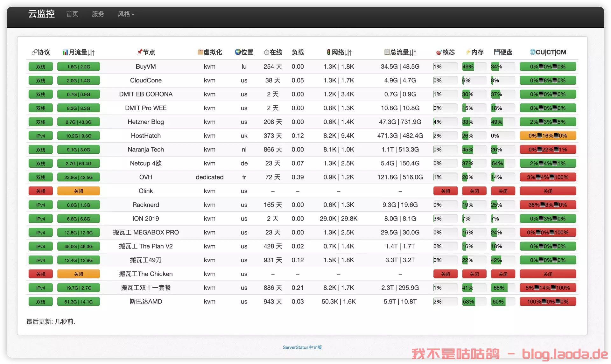Open the 风格 style dropdown
611x364 pixels.
coord(126,14)
